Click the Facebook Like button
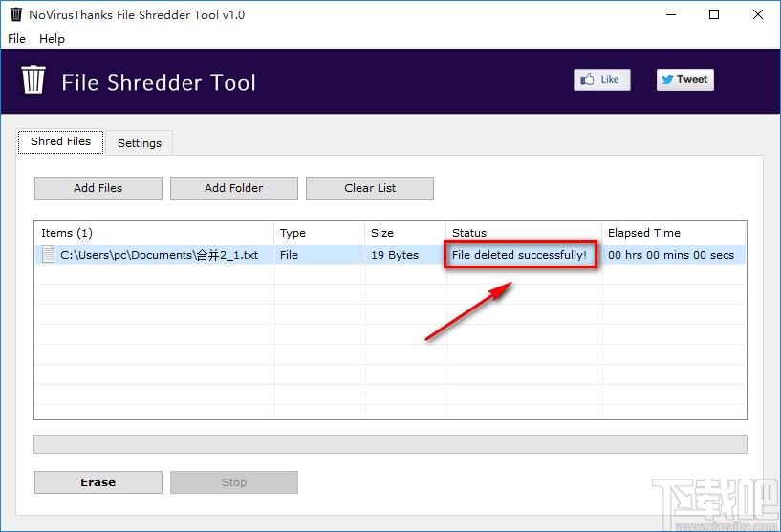Image resolution: width=781 pixels, height=532 pixels. (x=601, y=79)
